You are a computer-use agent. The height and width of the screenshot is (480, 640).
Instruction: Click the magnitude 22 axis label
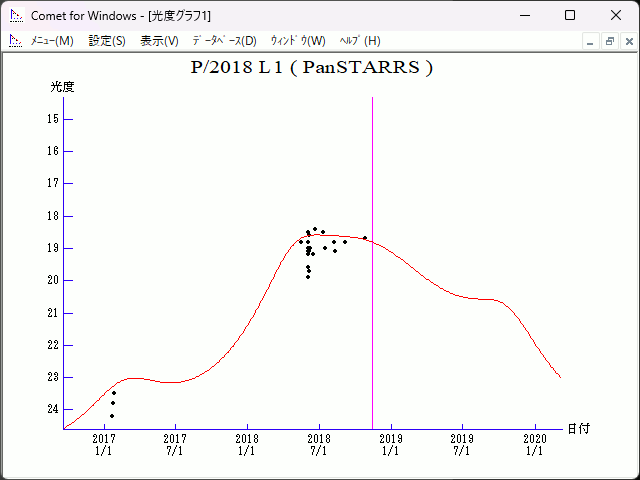53,345
